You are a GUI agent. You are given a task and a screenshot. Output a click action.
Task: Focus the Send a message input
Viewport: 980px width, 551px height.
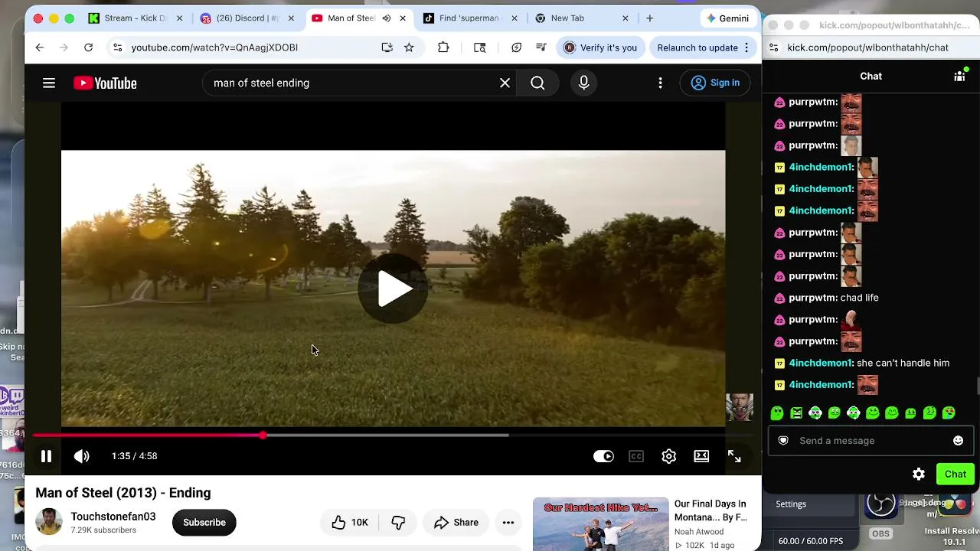(x=870, y=441)
